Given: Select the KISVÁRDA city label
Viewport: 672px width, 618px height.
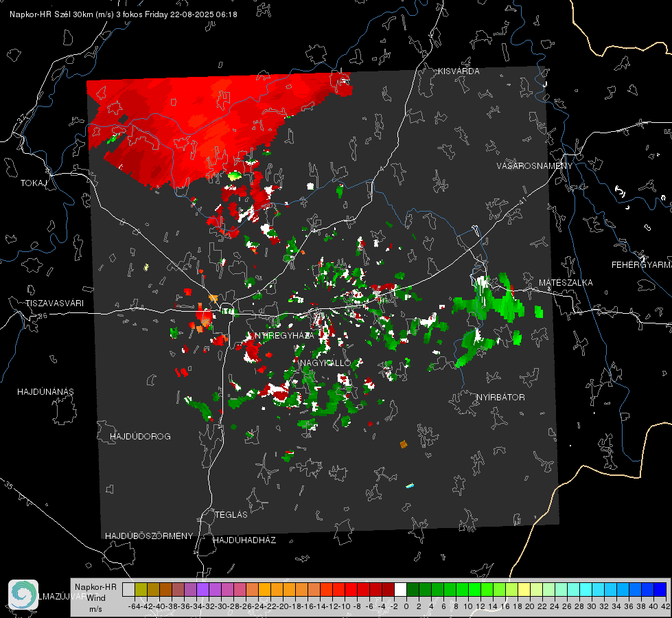Looking at the screenshot, I should pyautogui.click(x=459, y=71).
